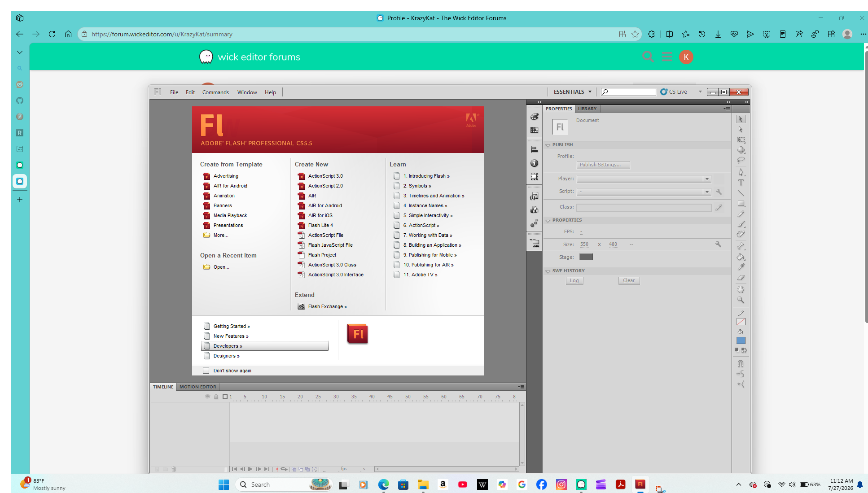Image resolution: width=868 pixels, height=493 pixels.
Task: Select the Lasso tool
Action: click(x=741, y=160)
